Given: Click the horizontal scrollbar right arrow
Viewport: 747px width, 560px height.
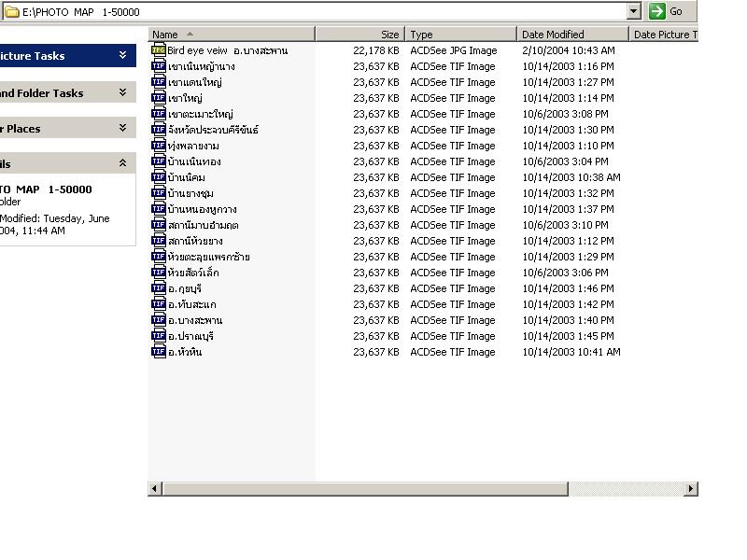Looking at the screenshot, I should pyautogui.click(x=691, y=489).
